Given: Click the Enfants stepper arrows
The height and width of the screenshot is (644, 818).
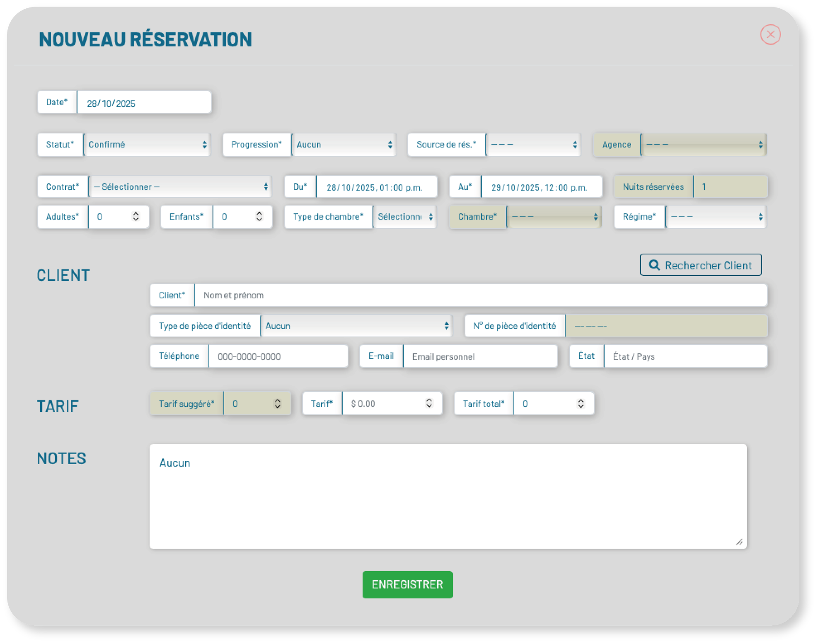Looking at the screenshot, I should (259, 216).
